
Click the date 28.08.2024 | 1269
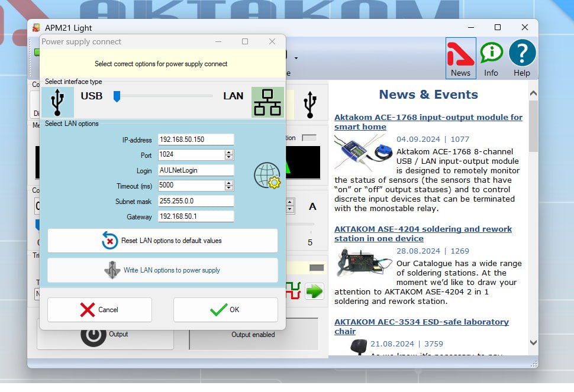(x=433, y=251)
